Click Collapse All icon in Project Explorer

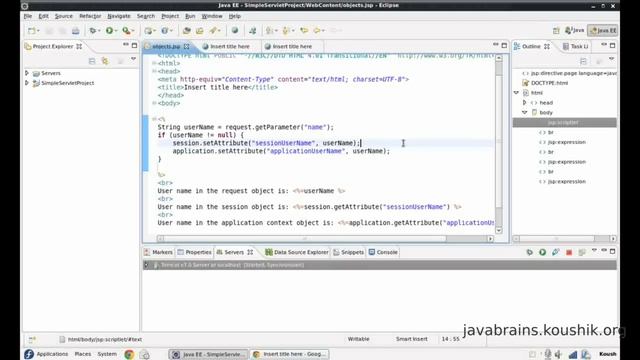(92, 61)
